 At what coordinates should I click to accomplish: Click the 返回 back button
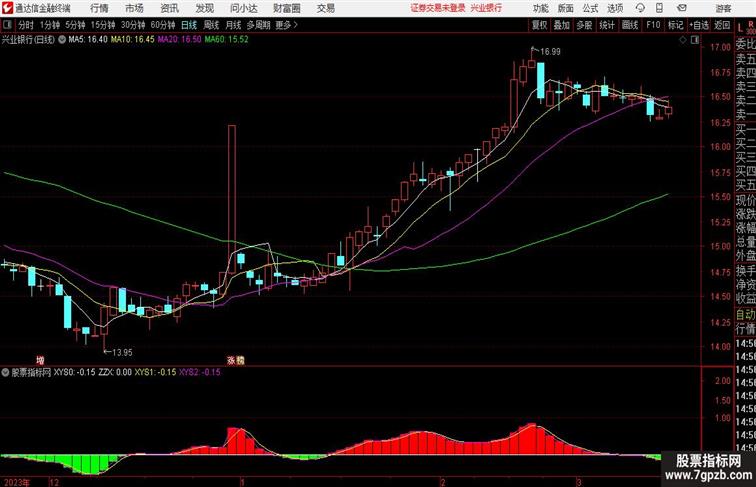(722, 25)
